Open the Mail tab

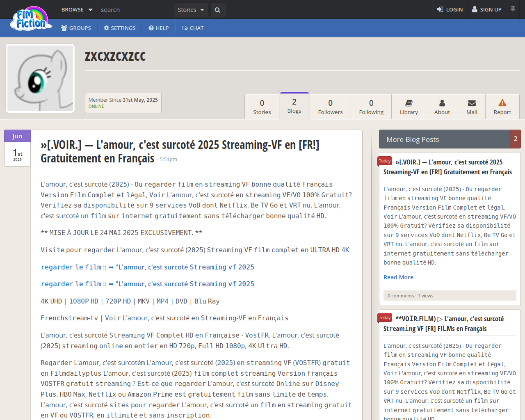pos(472,107)
